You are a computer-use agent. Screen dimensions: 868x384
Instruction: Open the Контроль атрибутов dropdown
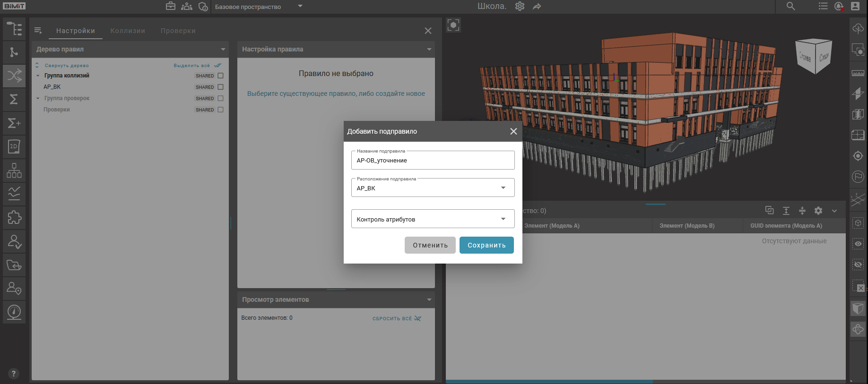433,219
